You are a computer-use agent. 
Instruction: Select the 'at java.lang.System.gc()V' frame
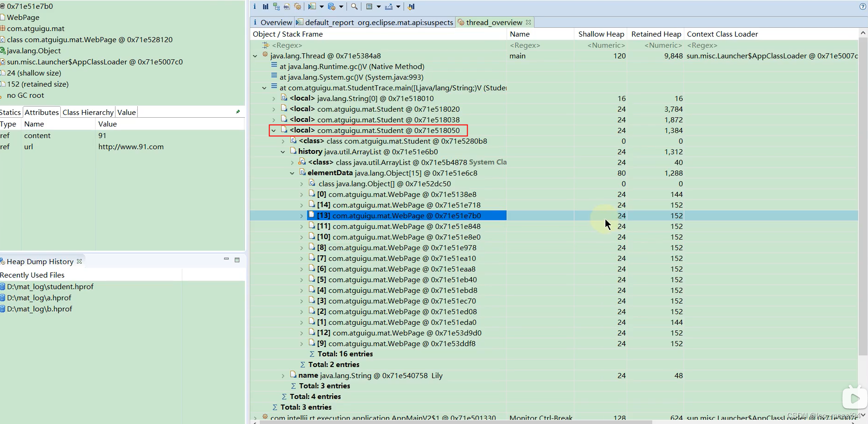[x=352, y=77]
